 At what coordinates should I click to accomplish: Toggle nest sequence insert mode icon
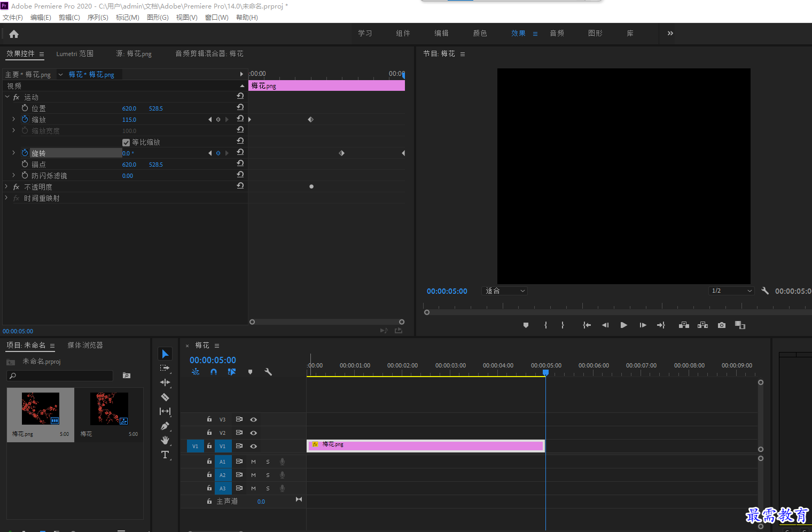point(196,372)
